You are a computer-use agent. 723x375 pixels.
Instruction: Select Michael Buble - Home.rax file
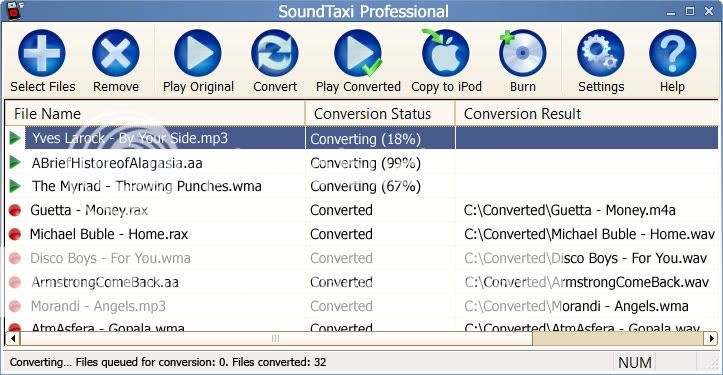(x=109, y=234)
